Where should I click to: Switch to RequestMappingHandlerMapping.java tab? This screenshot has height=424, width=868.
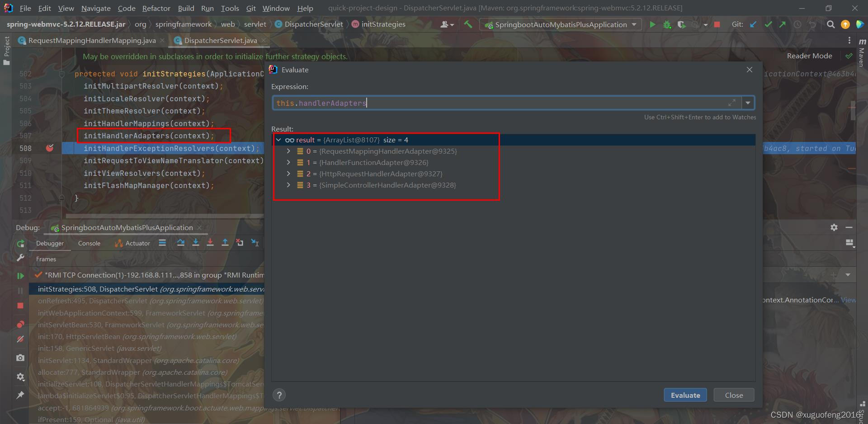(x=92, y=41)
